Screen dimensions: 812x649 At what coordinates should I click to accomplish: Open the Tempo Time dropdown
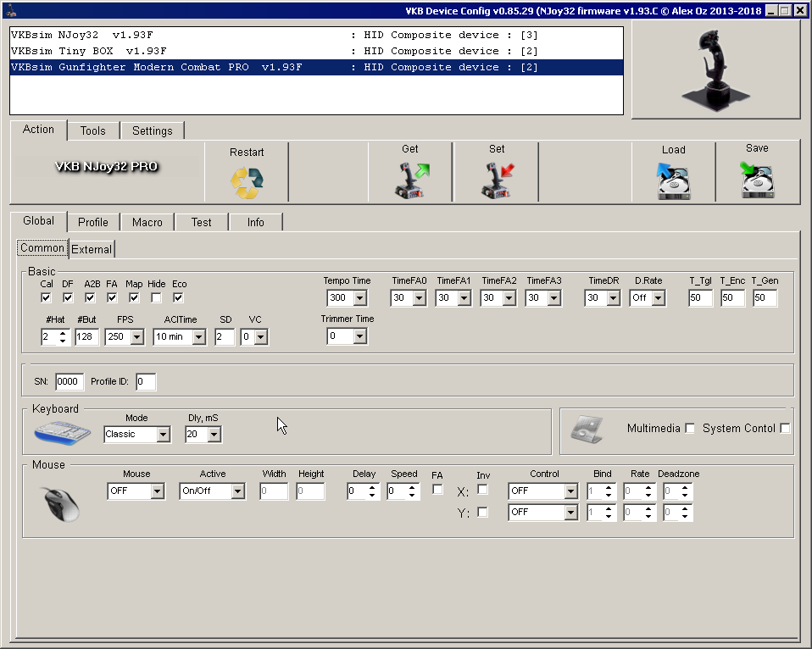tap(360, 297)
